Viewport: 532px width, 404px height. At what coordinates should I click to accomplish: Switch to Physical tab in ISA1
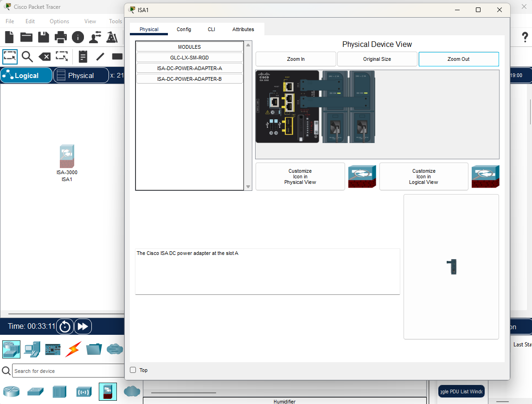(149, 29)
